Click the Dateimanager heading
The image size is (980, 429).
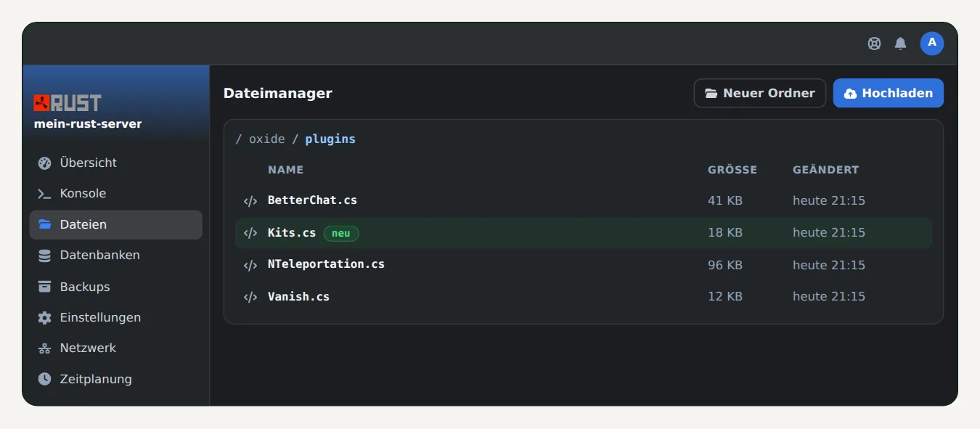pos(278,93)
